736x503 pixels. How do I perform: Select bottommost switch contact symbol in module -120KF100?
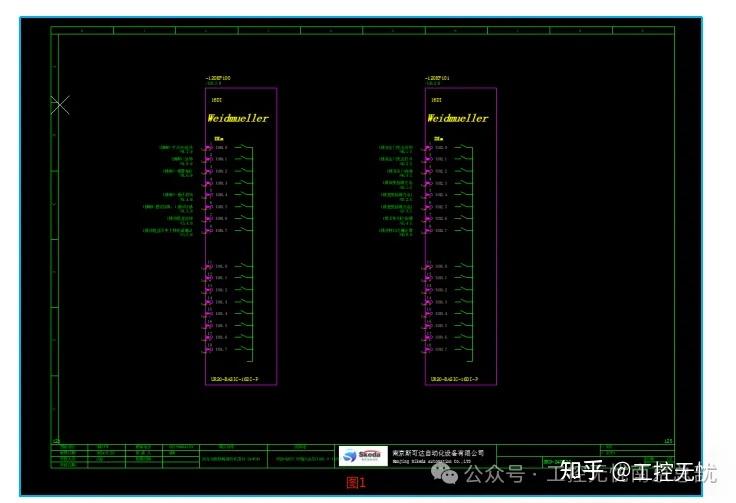click(x=242, y=349)
